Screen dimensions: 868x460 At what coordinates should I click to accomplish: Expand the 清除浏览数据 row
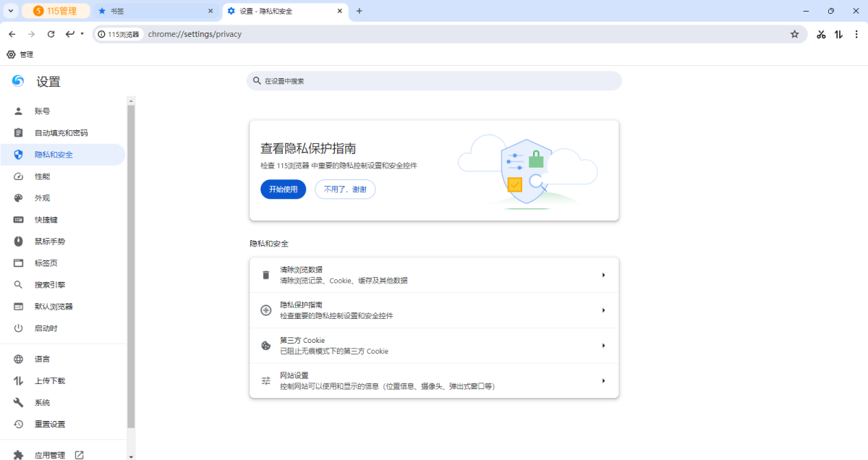603,275
